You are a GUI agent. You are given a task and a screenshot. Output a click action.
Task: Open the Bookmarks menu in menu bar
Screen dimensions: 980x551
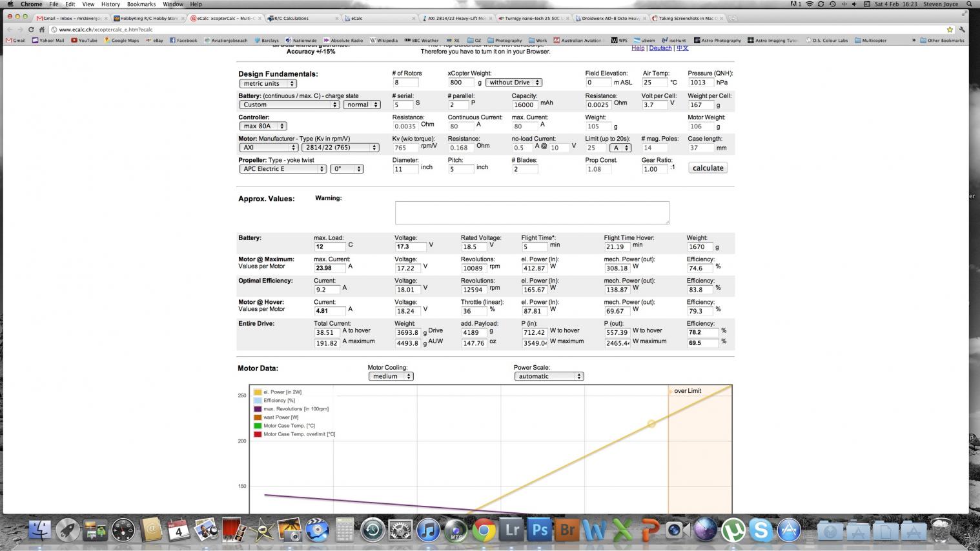click(x=141, y=5)
